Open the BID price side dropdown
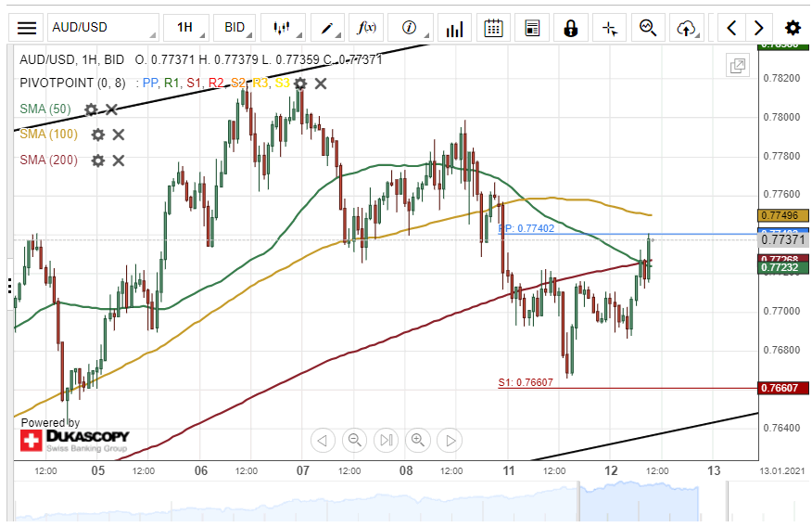 [235, 28]
